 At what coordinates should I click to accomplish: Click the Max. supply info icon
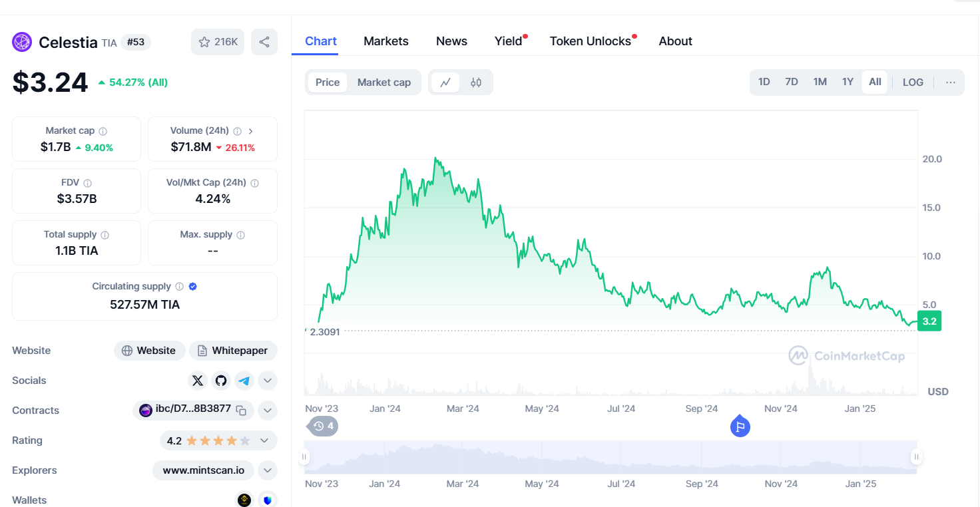click(241, 235)
